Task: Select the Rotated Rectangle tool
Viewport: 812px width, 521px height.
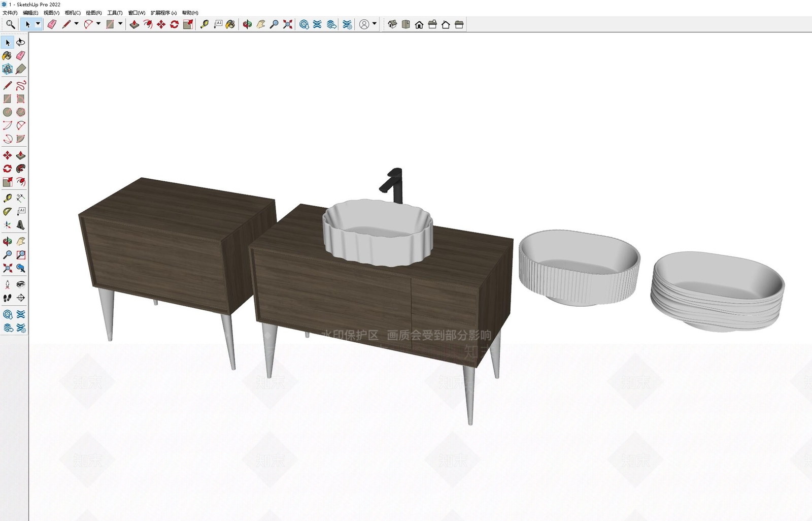Action: pos(21,99)
